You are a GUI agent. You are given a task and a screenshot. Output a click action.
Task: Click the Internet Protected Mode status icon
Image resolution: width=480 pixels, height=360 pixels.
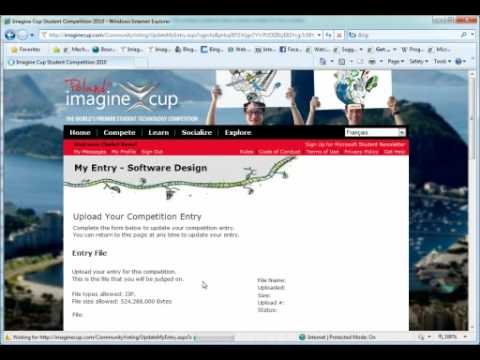click(x=302, y=337)
